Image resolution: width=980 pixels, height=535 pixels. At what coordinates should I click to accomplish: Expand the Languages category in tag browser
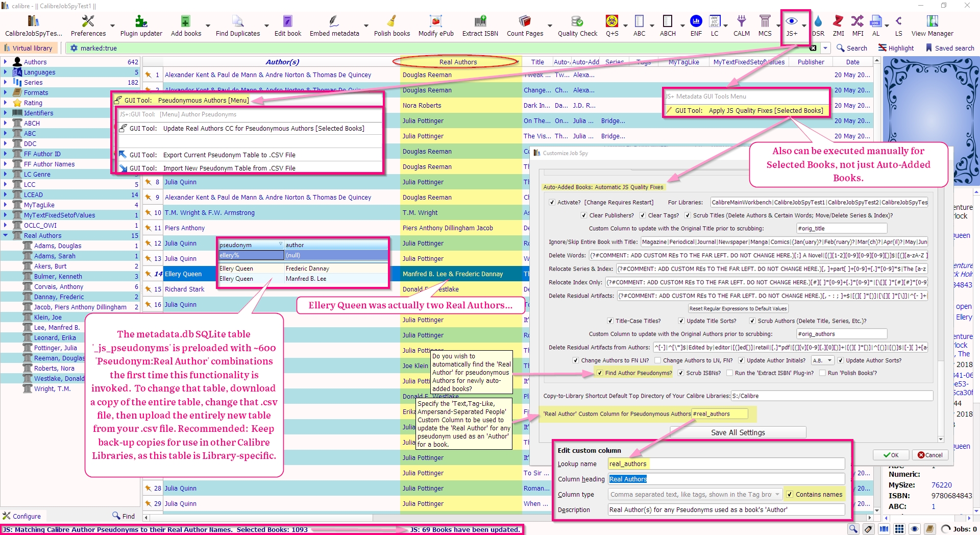(x=6, y=72)
